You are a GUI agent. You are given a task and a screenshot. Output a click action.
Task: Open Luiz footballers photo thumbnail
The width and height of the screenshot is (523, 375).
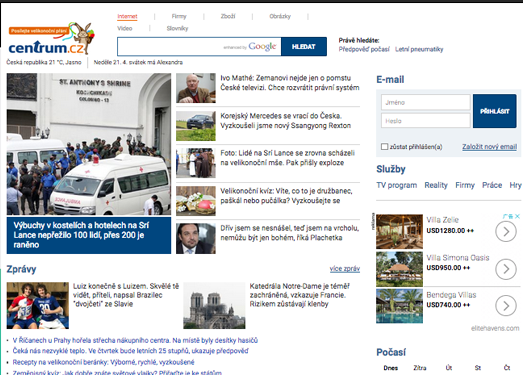tap(38, 306)
